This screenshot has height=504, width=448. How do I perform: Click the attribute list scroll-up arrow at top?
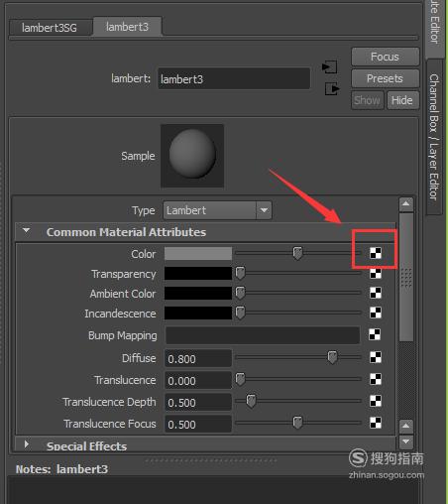406,204
